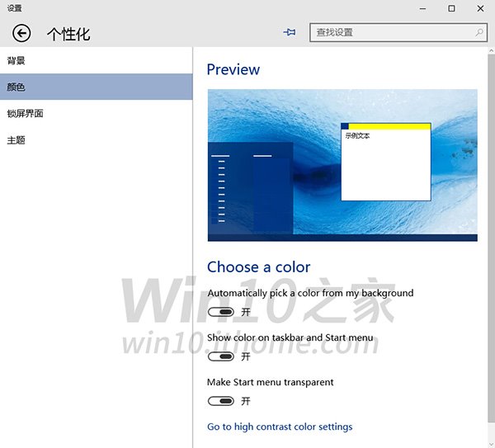Click the scroll down arrow at bottom
The width and height of the screenshot is (495, 448).
coord(491,444)
